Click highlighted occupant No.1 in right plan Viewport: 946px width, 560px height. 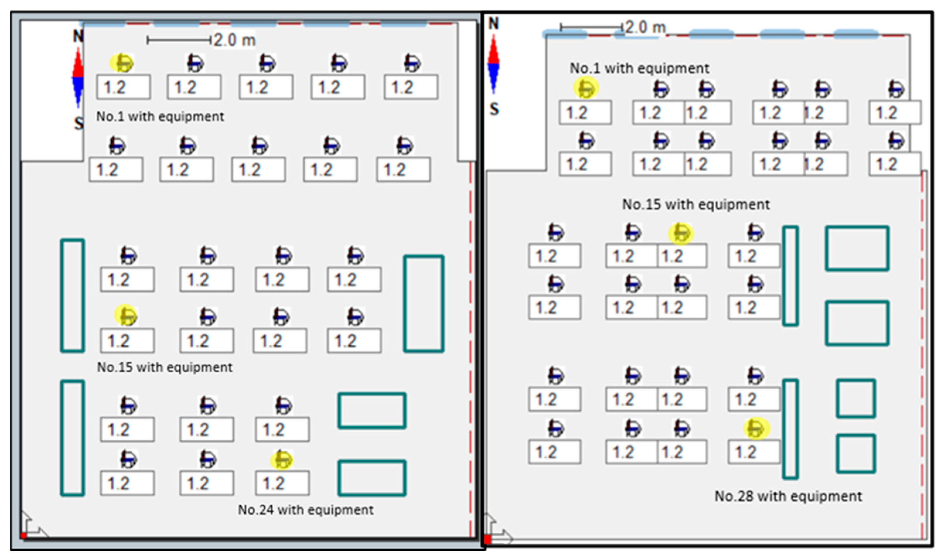point(586,88)
